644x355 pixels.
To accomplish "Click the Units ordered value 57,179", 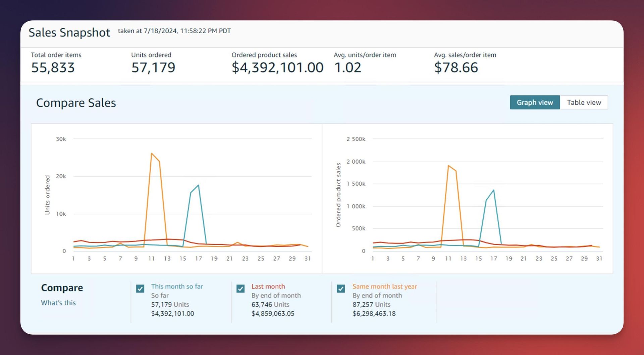I will click(153, 68).
